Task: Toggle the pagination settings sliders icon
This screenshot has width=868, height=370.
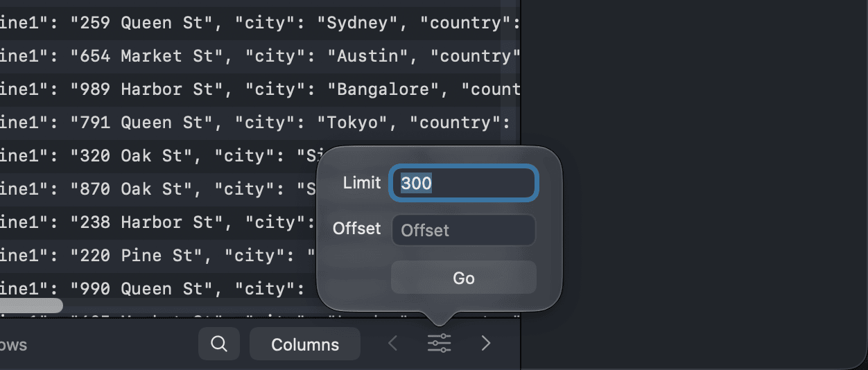Action: [440, 343]
